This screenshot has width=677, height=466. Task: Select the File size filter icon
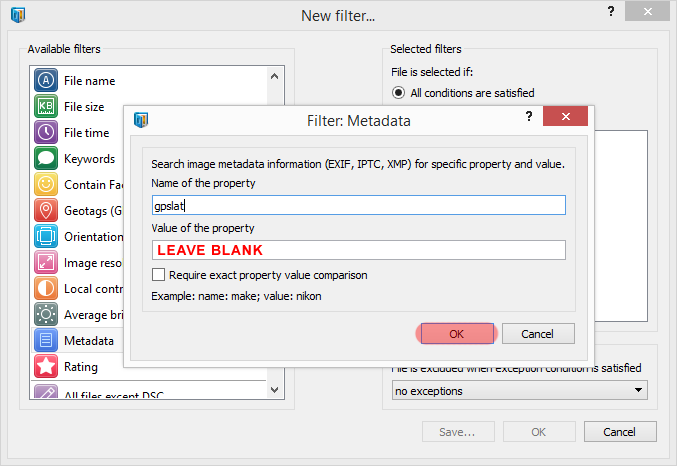pyautogui.click(x=45, y=107)
